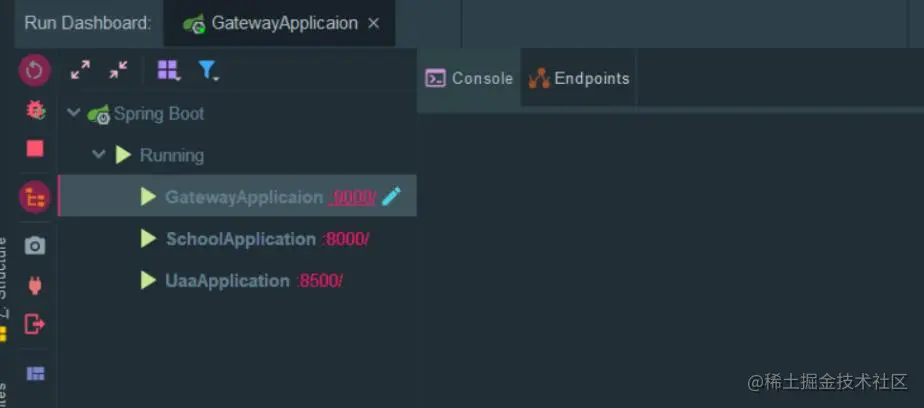Image resolution: width=924 pixels, height=408 pixels.
Task: Open the Structure tool window side tab
Action: point(2,289)
